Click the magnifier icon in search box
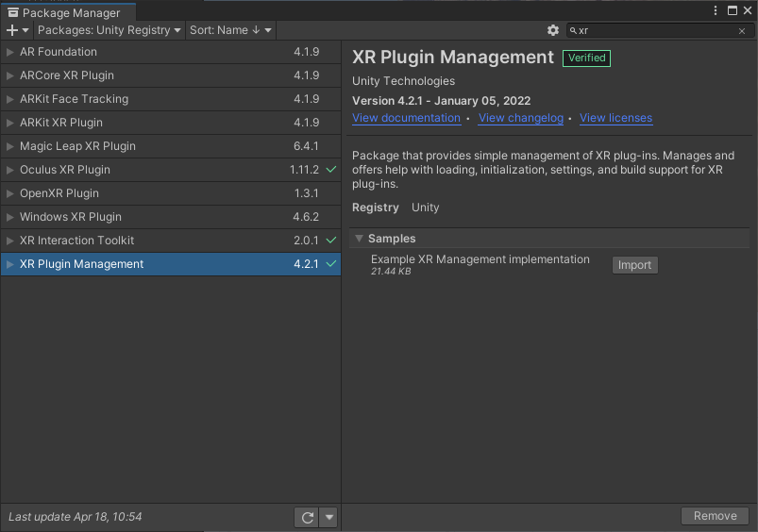 tap(573, 30)
